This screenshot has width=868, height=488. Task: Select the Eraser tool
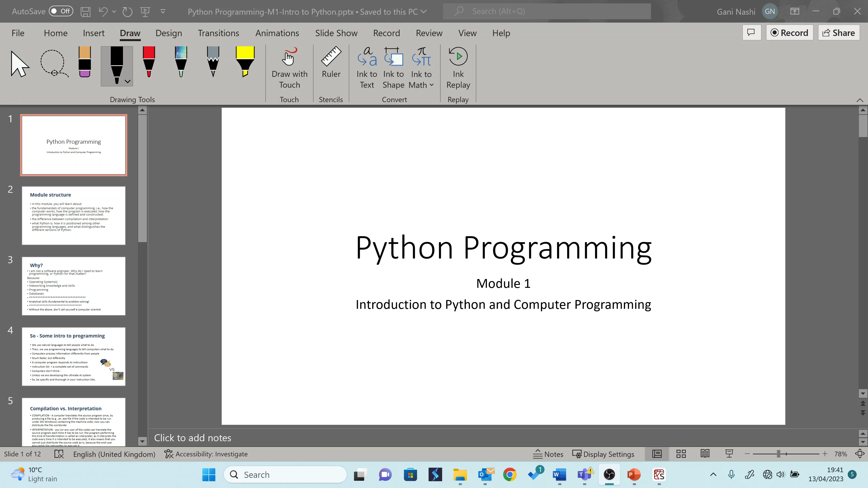(84, 64)
